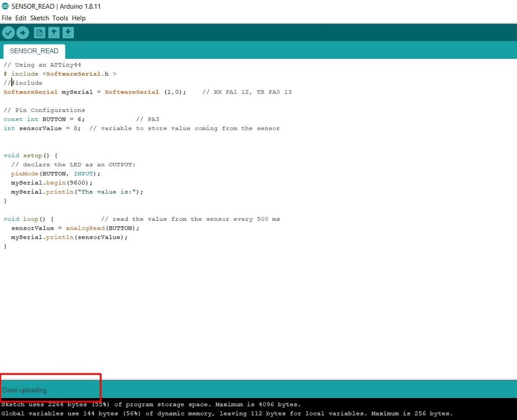Click the 'mySerial.println(sensorValue);' line
Viewport: 517px width, 420px height.
tap(69, 237)
